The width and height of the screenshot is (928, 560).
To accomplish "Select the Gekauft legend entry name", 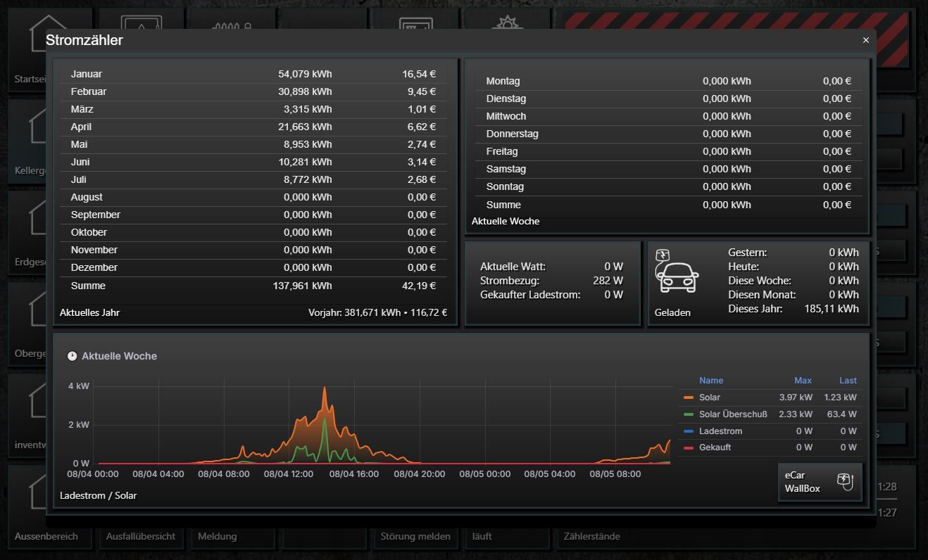I will coord(715,447).
